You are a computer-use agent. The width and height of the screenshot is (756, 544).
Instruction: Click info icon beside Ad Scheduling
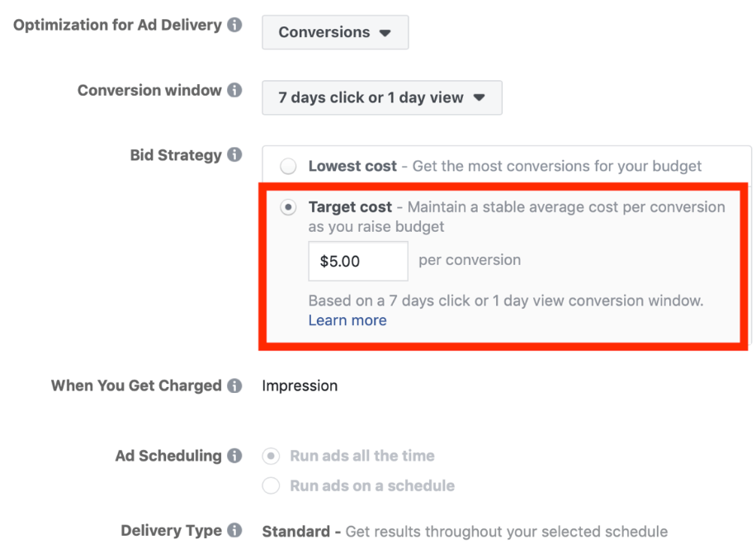tap(235, 456)
